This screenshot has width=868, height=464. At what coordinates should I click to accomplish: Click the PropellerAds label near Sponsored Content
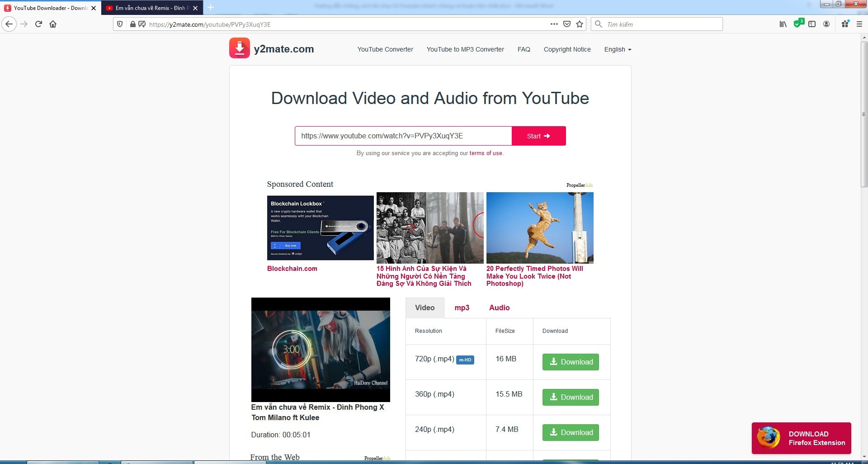580,185
